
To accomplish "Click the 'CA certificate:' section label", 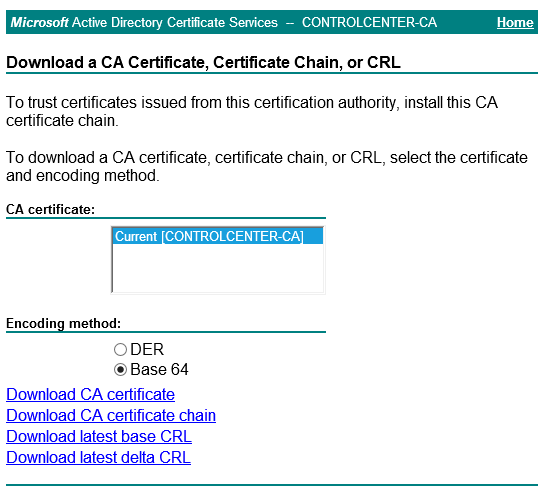I will (51, 209).
